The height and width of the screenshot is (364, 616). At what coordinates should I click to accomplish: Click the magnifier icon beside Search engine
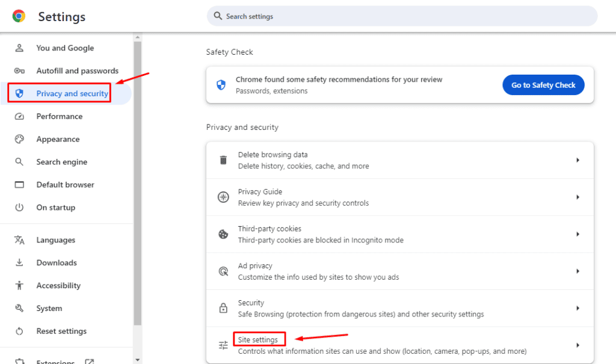click(x=19, y=162)
